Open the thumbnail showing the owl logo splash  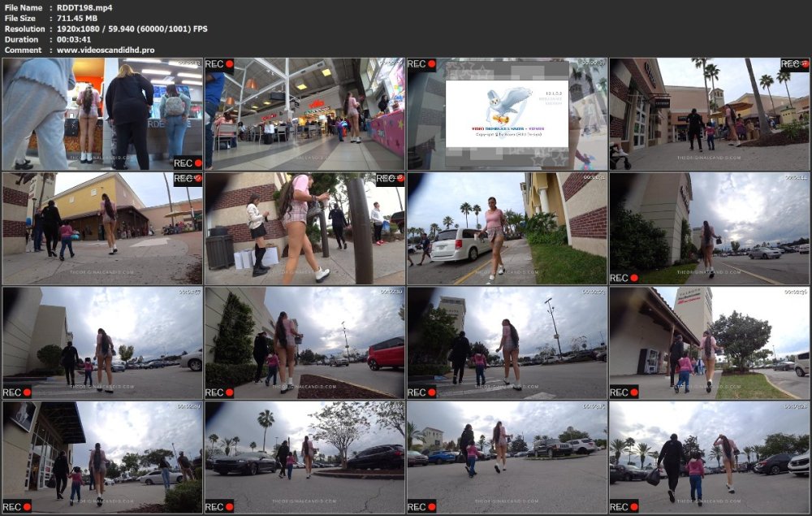click(507, 114)
